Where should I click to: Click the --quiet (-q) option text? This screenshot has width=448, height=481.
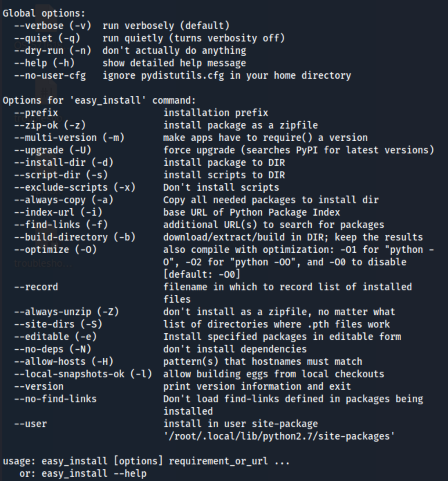tap(47, 38)
